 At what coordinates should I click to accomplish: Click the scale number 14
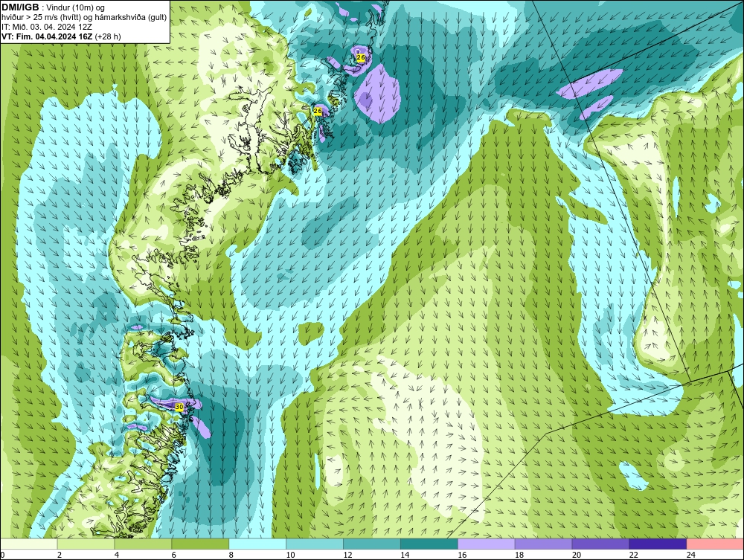tap(405, 555)
